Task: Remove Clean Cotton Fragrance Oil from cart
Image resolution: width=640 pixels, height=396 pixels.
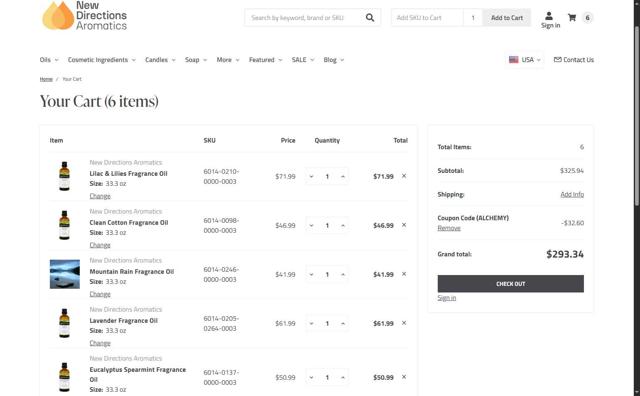Action: click(404, 225)
